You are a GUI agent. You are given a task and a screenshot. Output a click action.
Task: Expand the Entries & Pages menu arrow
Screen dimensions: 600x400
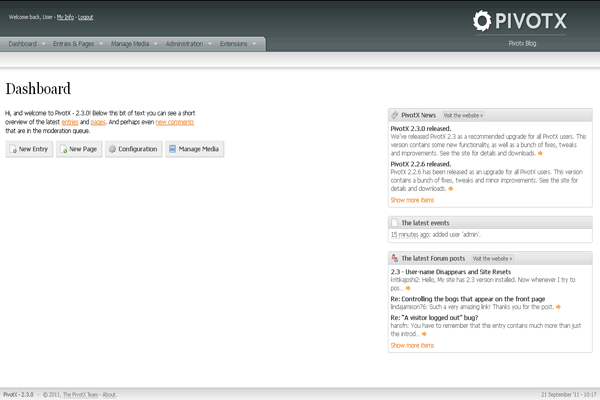coord(101,44)
